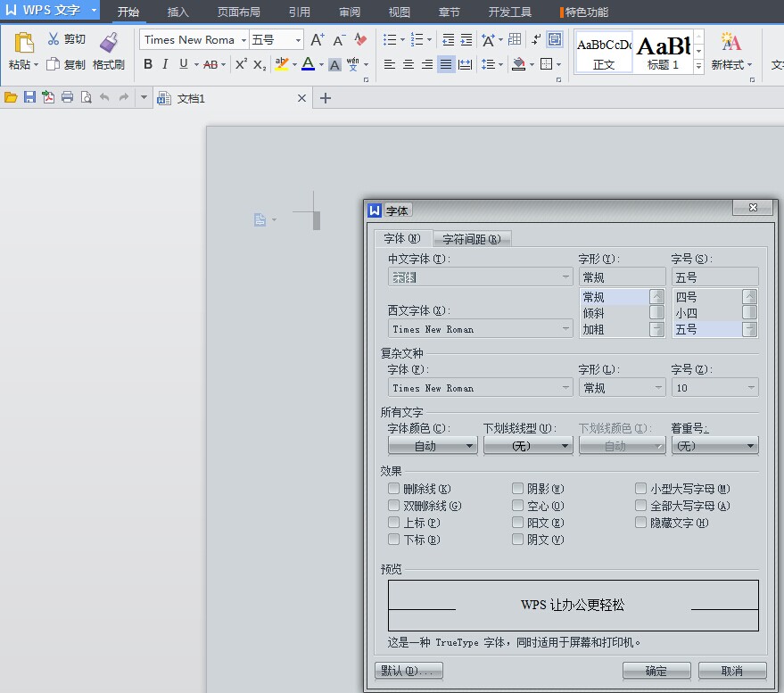
Task: Toggle bold formatting
Action: pos(148,64)
